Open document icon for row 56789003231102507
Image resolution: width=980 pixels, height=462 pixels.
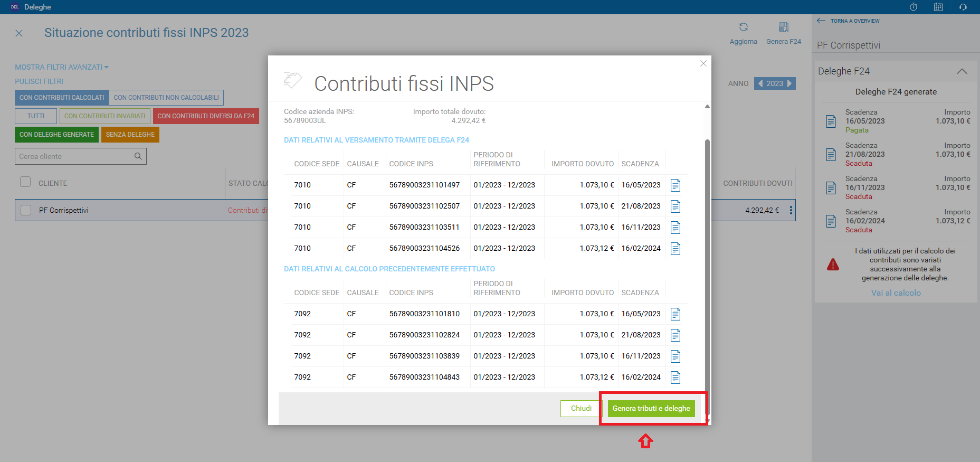click(675, 206)
